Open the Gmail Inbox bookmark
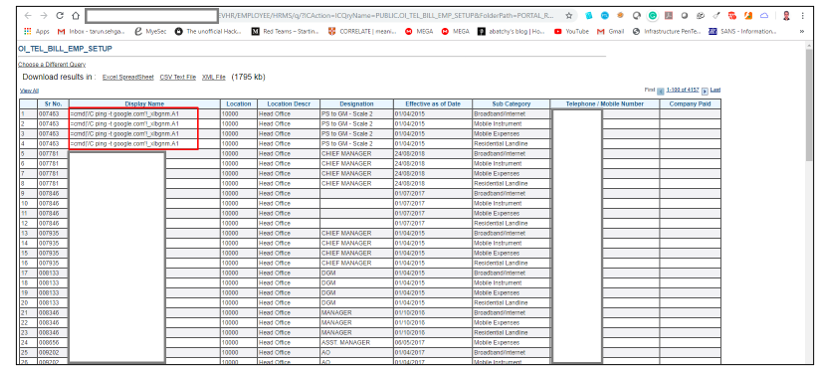 (91, 31)
